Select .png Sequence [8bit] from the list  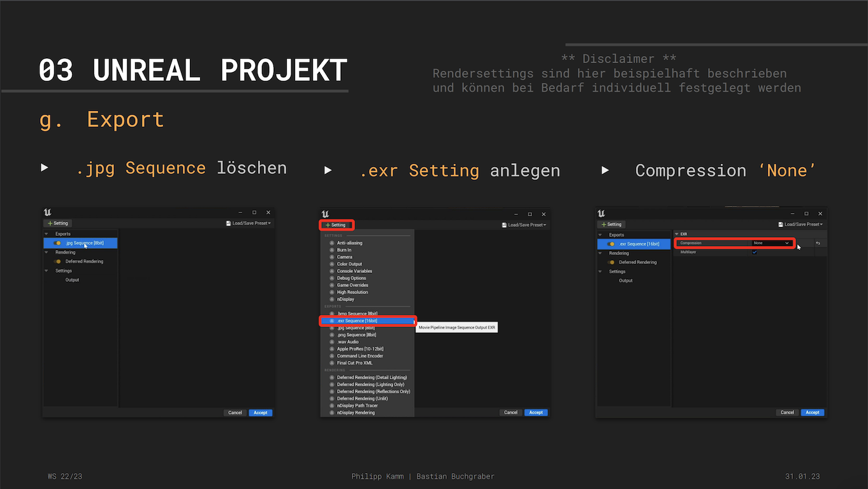point(356,335)
